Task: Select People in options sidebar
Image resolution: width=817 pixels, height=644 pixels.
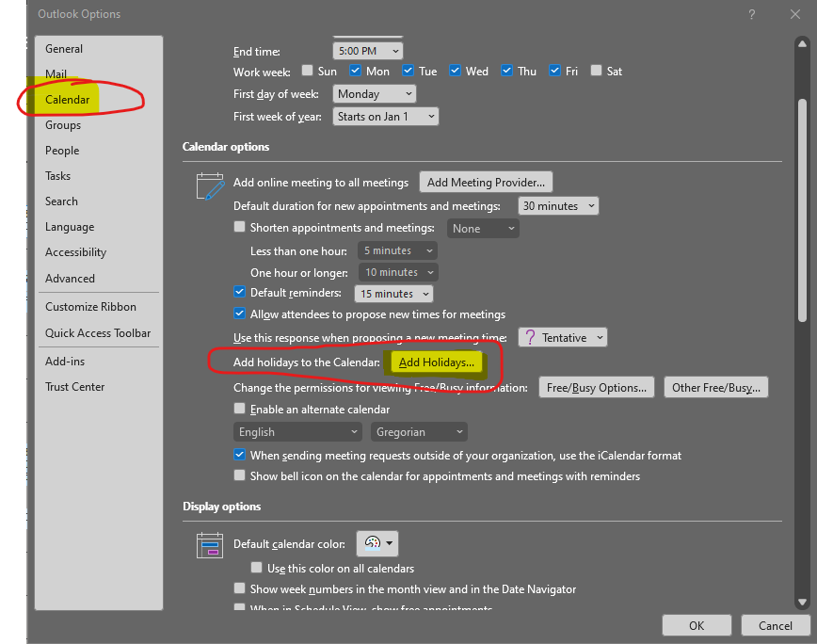Action: click(62, 151)
